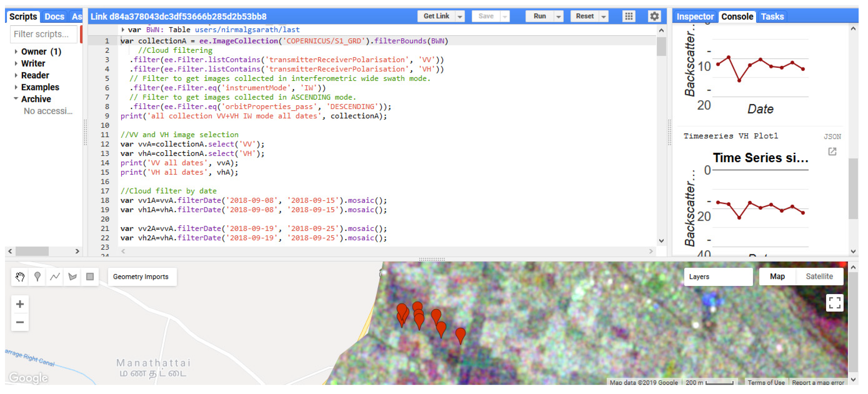
Task: Click the Reset button
Action: [584, 16]
